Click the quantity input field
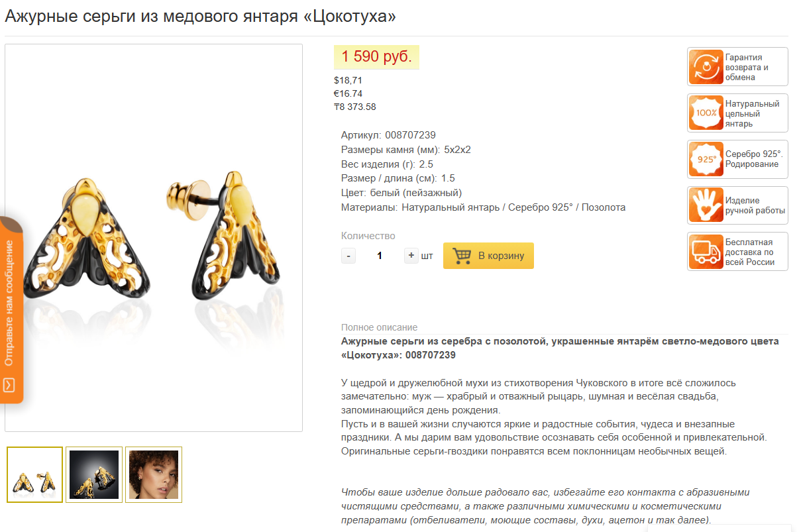The image size is (797, 532). (x=380, y=256)
